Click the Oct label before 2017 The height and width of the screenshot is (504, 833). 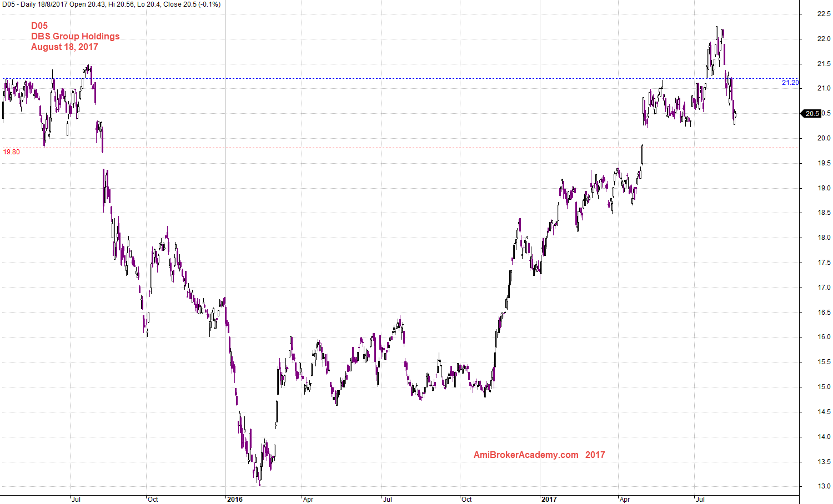(x=466, y=500)
